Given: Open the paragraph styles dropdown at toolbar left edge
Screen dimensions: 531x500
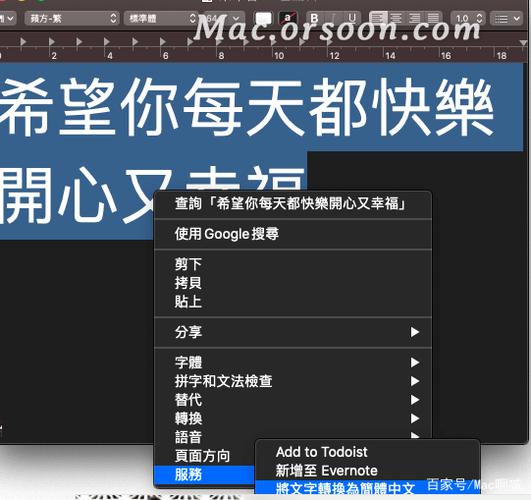Looking at the screenshot, I should pos(7,18).
